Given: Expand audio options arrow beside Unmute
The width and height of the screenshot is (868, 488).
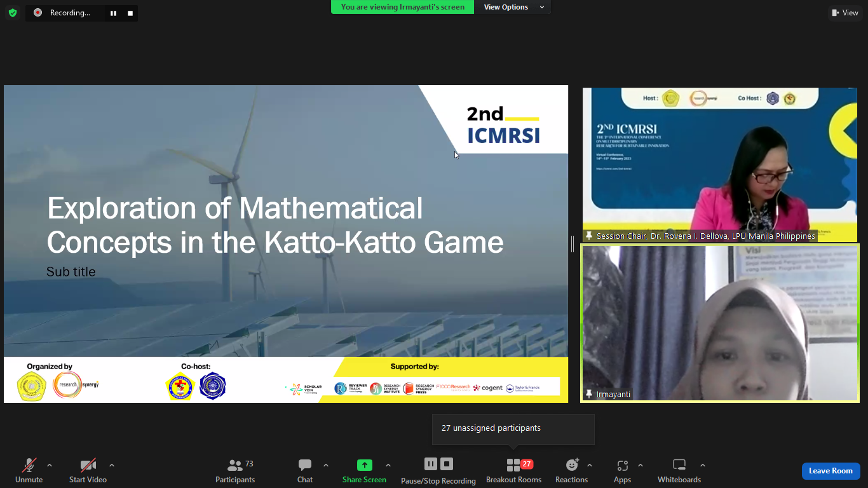Looking at the screenshot, I should (x=50, y=465).
